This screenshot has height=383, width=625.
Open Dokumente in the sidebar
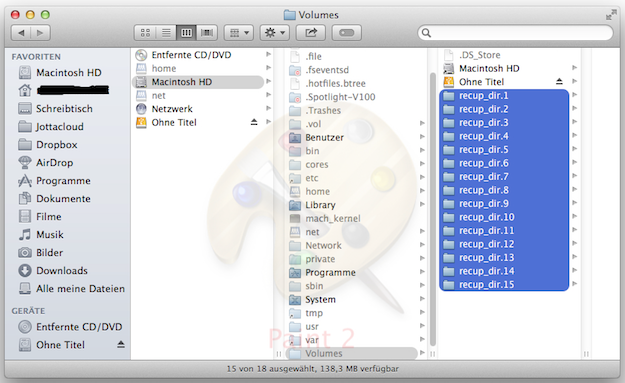pyautogui.click(x=54, y=198)
